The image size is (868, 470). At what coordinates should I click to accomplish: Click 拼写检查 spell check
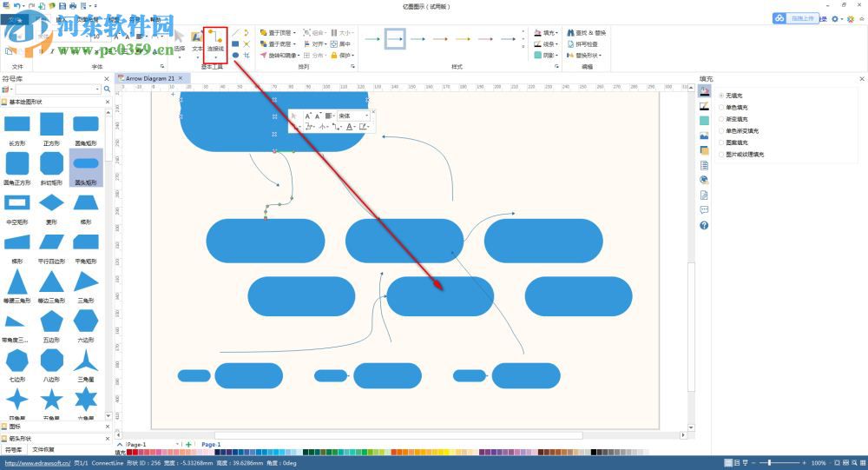pyautogui.click(x=582, y=43)
